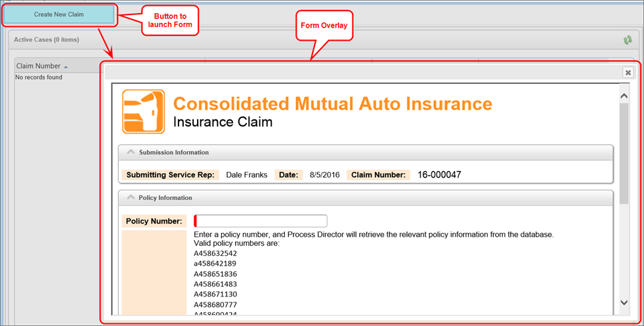
Task: Close the insurance claim form overlay
Action: pyautogui.click(x=628, y=73)
